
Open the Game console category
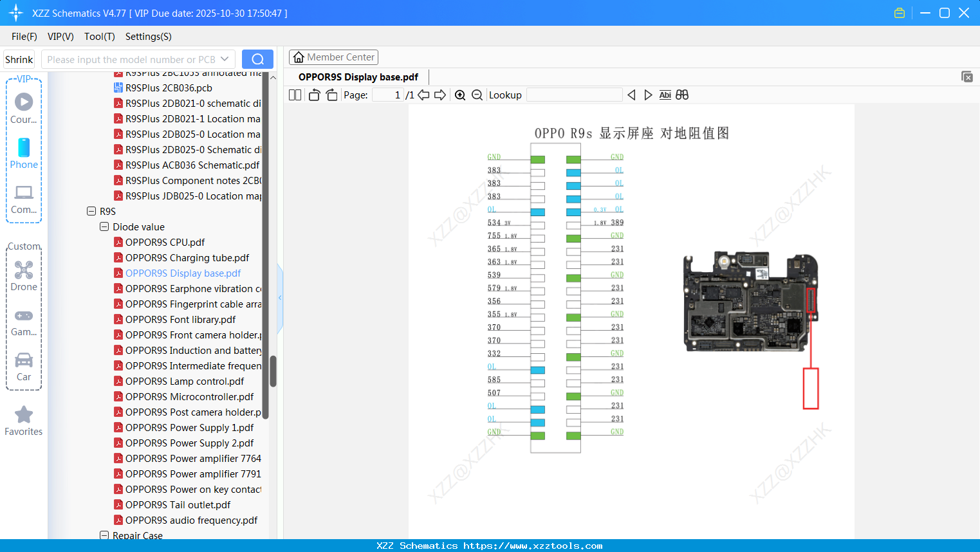(x=24, y=322)
